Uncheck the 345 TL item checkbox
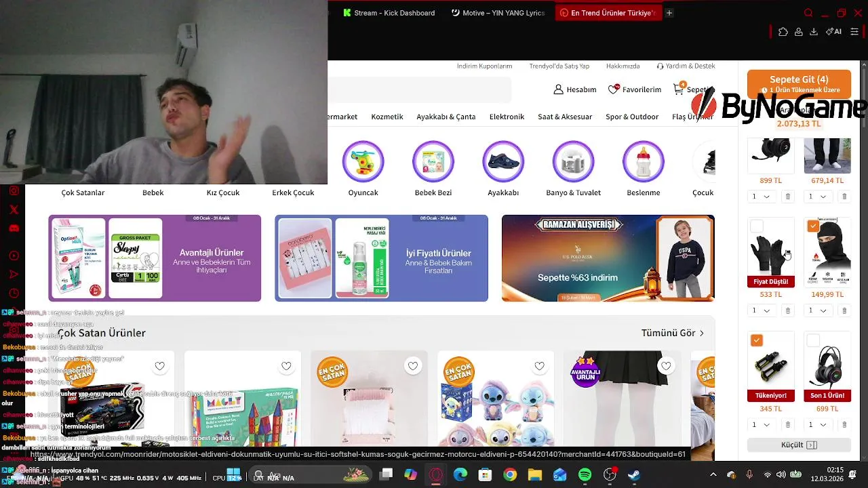 click(757, 340)
